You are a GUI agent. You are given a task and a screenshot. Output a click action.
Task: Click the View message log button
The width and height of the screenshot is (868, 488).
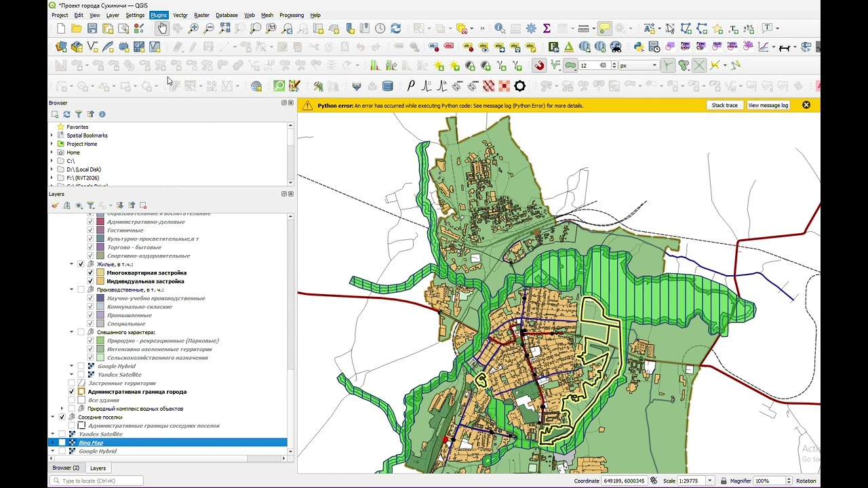[x=768, y=105]
